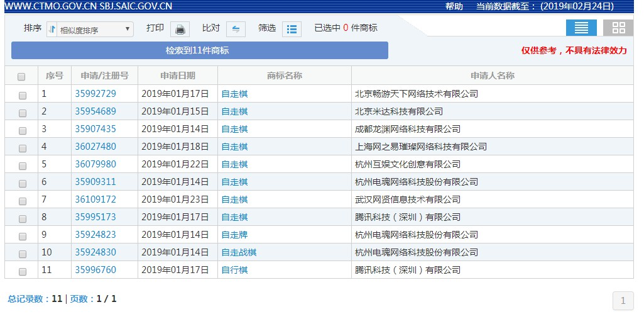
Task: Select applicant 北京畅游天下网络技术有限公司
Action: pyautogui.click(x=417, y=94)
